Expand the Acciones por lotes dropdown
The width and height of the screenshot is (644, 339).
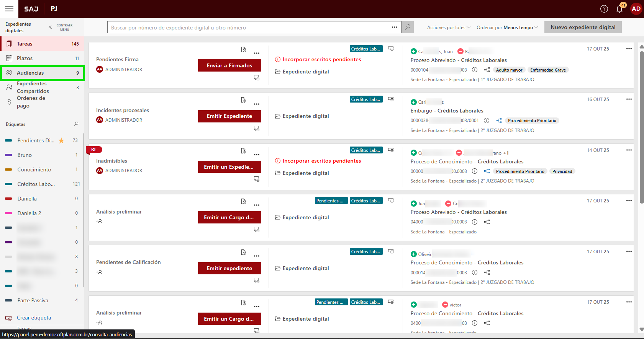pos(449,28)
